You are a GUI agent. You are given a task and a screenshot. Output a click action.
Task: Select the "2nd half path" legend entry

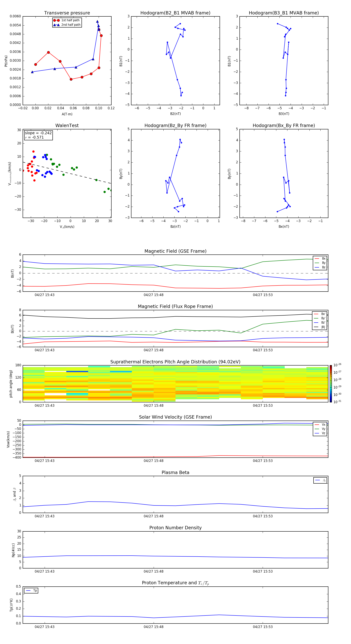pyautogui.click(x=67, y=25)
